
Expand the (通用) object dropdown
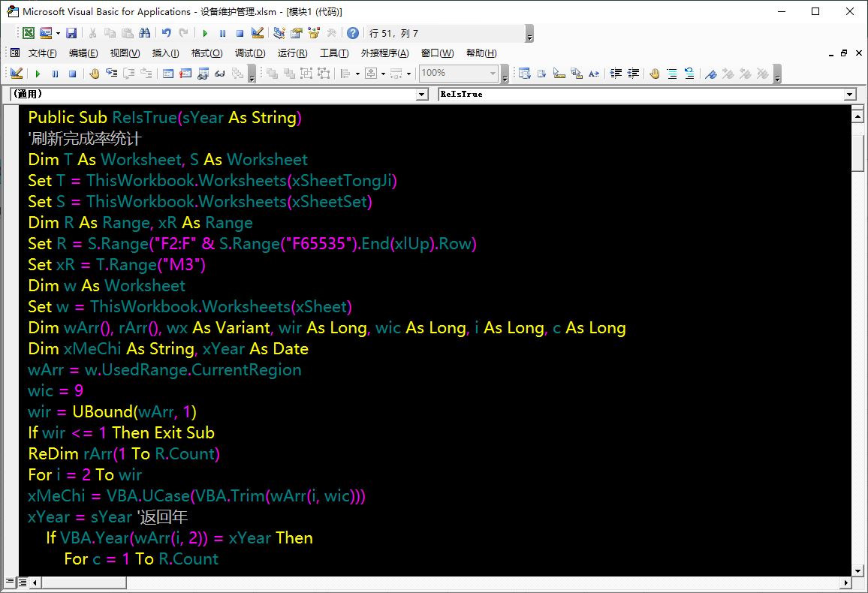[x=422, y=95]
